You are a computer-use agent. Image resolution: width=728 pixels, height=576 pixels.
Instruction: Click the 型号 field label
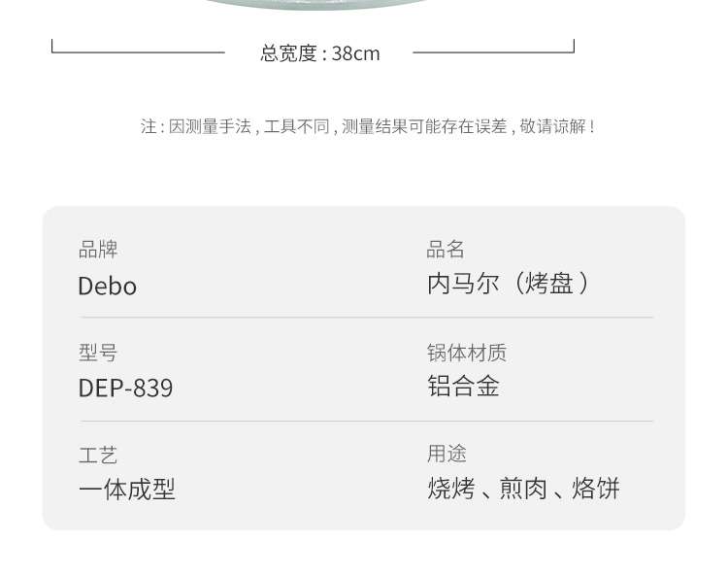pos(98,353)
